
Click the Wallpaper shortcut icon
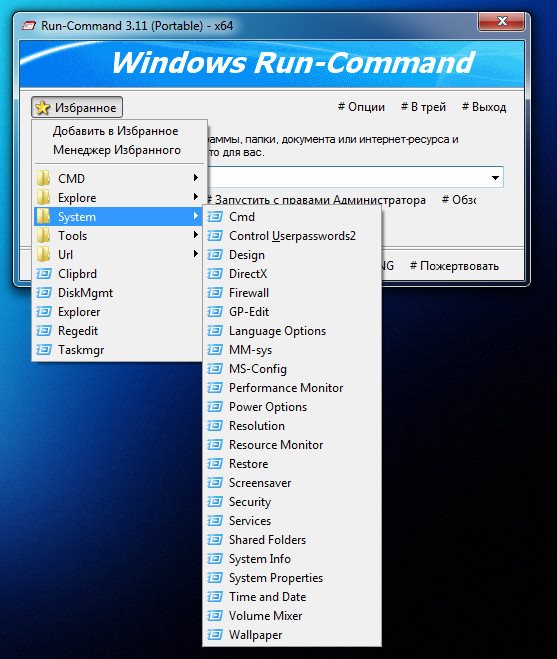tap(215, 635)
